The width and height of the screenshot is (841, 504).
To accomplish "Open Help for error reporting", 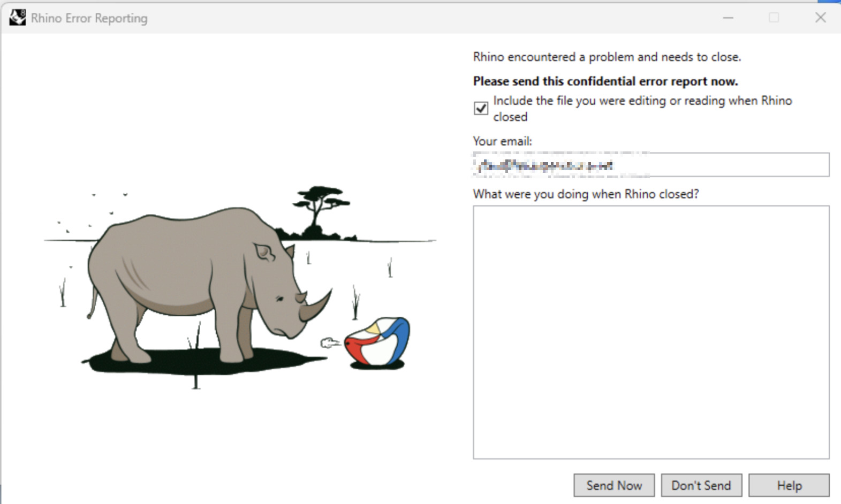I will [x=789, y=485].
